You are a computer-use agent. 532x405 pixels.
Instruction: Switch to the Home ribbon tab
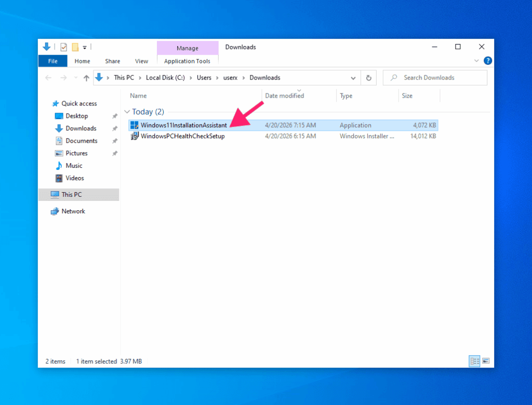click(x=82, y=61)
